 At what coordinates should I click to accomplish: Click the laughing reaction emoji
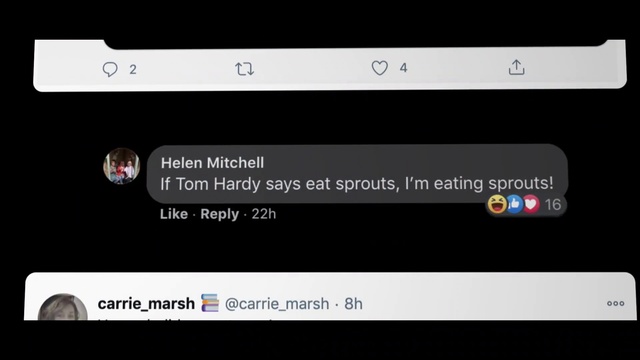click(497, 204)
